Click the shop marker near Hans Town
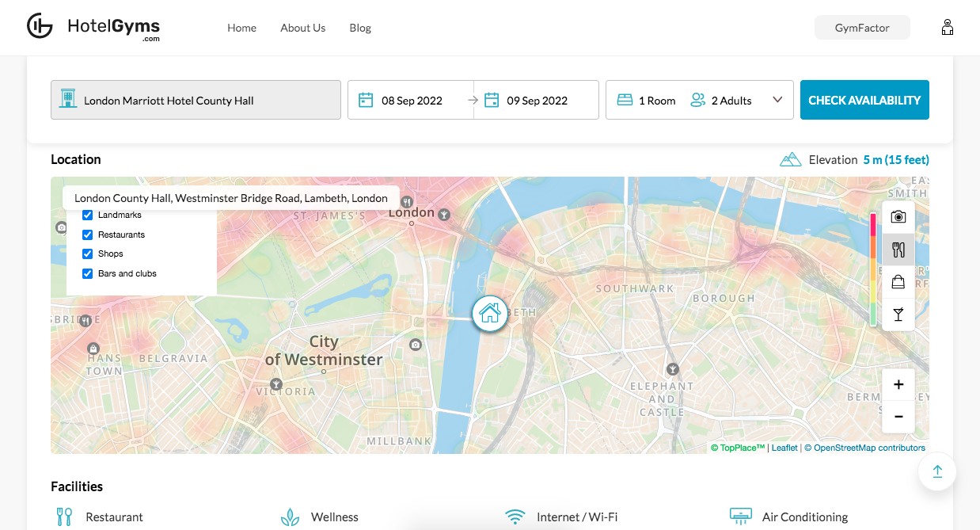The image size is (980, 530). (93, 348)
